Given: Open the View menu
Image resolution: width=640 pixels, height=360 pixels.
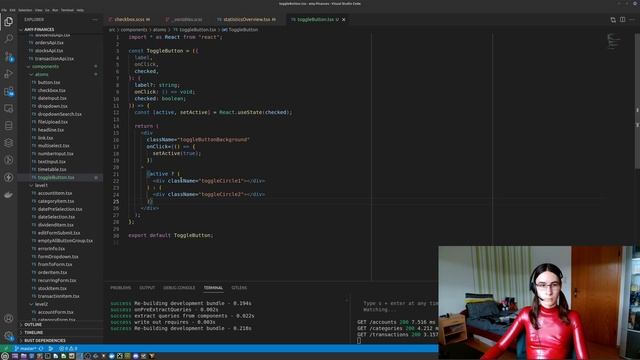Looking at the screenshot, I should click(x=39, y=10).
